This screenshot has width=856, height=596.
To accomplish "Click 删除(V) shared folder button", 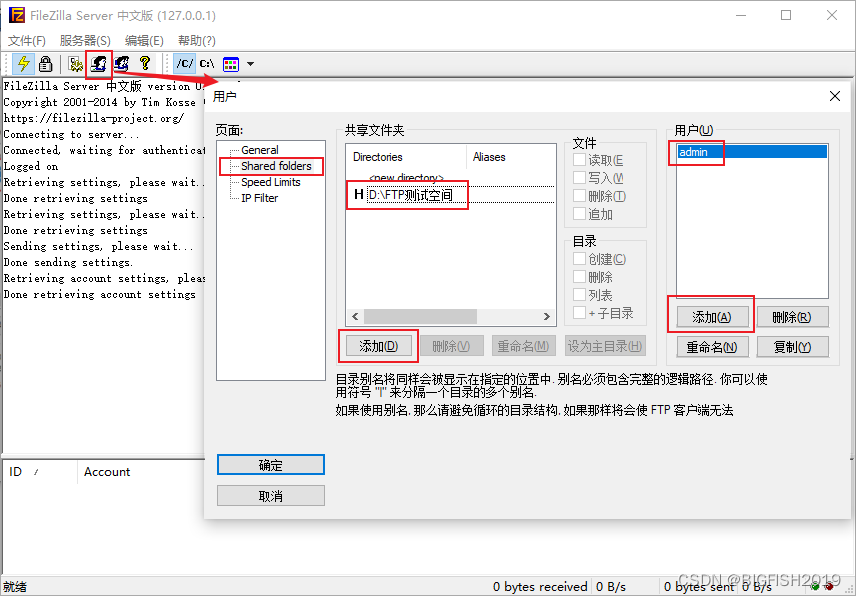I will pos(451,345).
